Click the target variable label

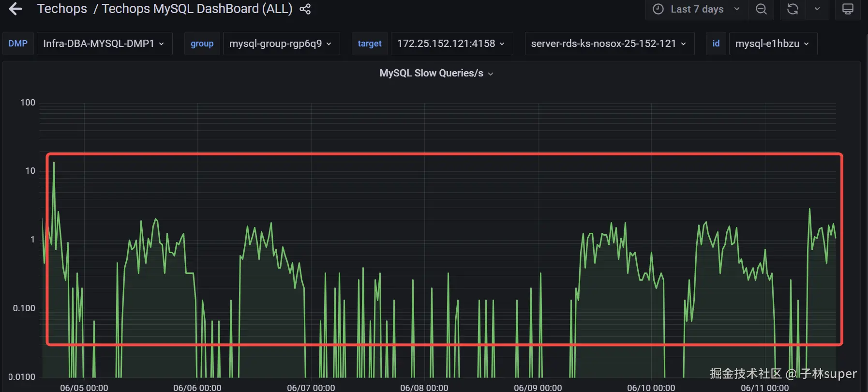370,44
